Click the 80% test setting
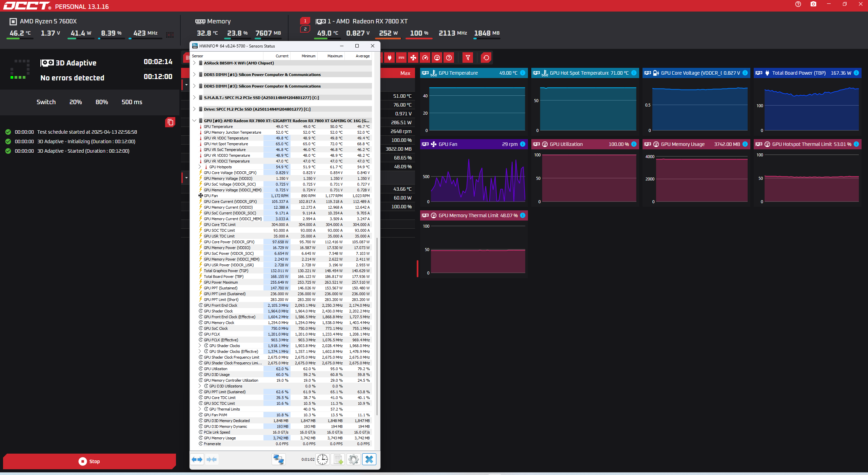This screenshot has height=475, width=868. (102, 102)
